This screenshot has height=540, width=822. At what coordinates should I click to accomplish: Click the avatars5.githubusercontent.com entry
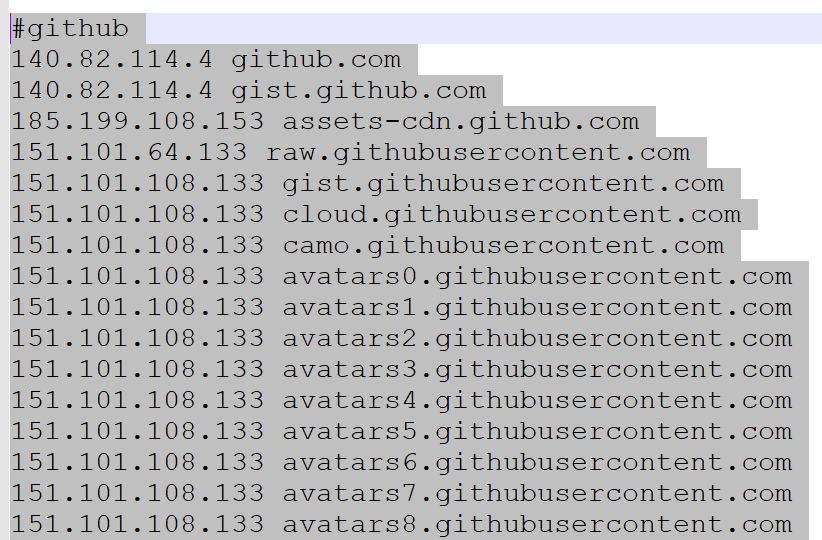[x=537, y=431]
